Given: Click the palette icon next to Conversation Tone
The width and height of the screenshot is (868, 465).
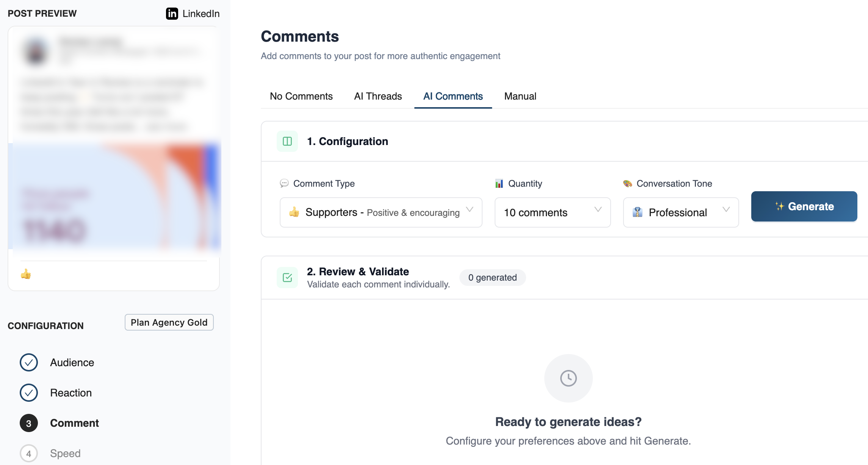Looking at the screenshot, I should click(627, 184).
